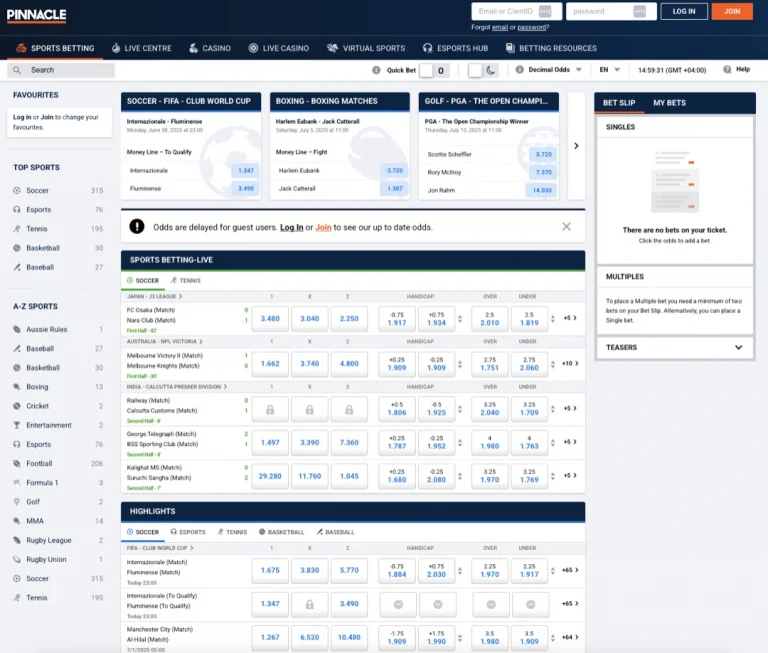Click the Quick Bet info icon
The image size is (768, 653).
(x=376, y=70)
